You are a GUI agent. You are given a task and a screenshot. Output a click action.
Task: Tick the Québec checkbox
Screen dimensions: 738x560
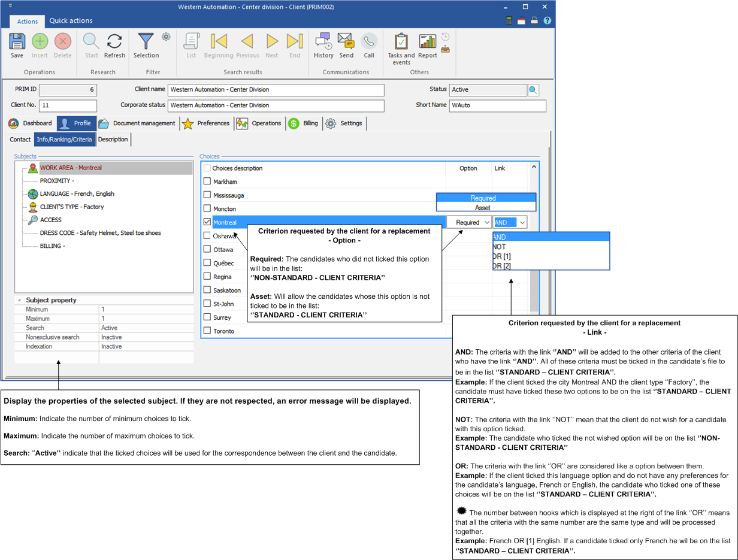pyautogui.click(x=207, y=263)
